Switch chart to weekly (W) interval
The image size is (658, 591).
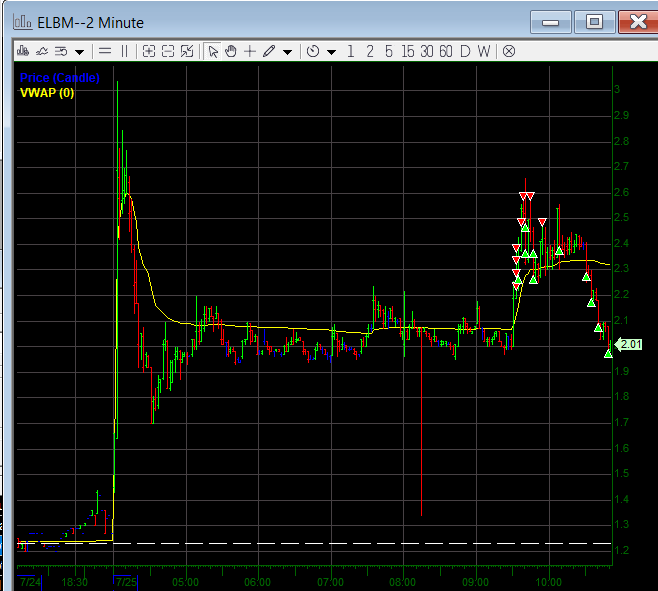pos(484,51)
